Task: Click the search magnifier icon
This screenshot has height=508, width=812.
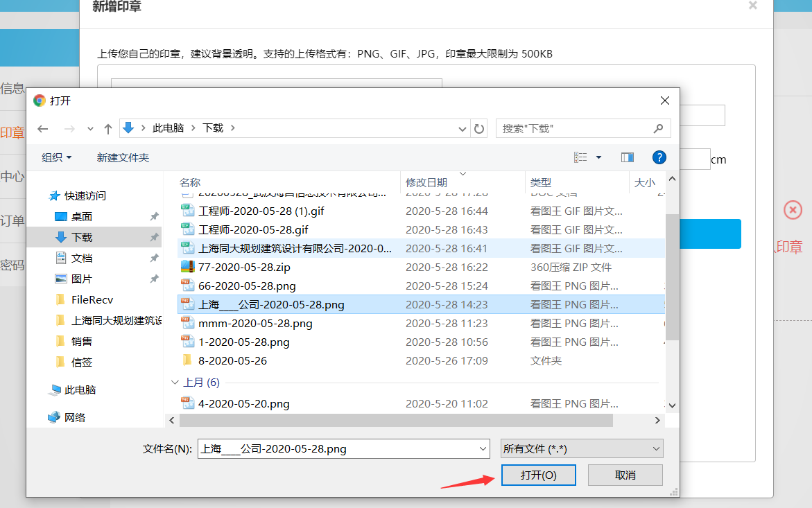Action: [x=658, y=128]
